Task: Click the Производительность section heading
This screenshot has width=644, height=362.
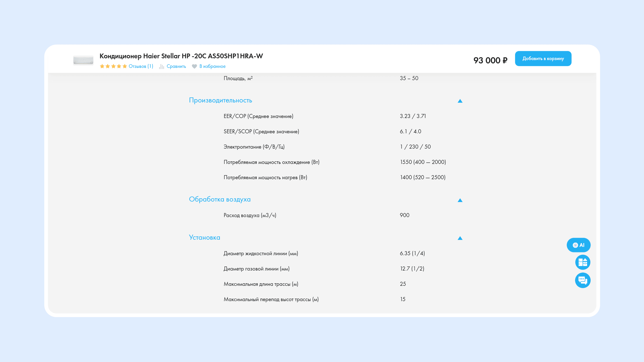Action: click(220, 100)
